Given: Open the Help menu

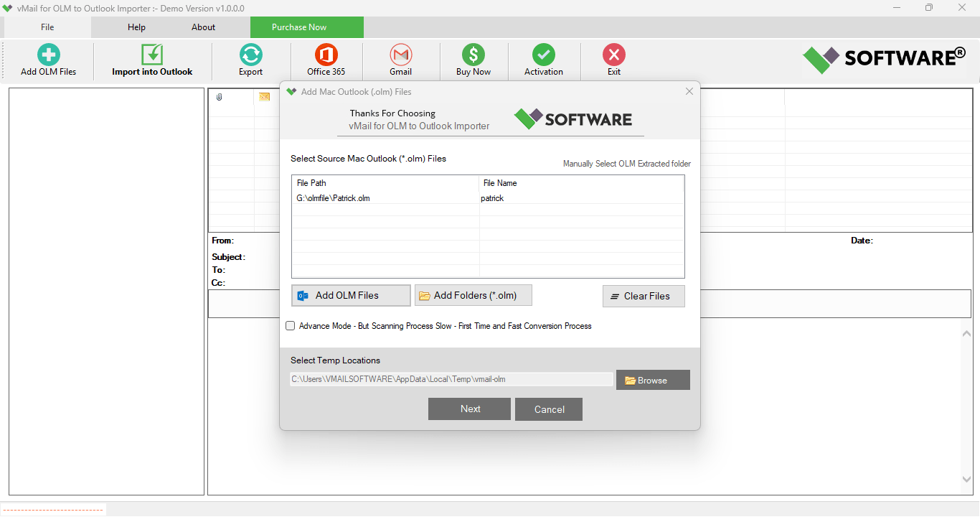Looking at the screenshot, I should point(136,27).
